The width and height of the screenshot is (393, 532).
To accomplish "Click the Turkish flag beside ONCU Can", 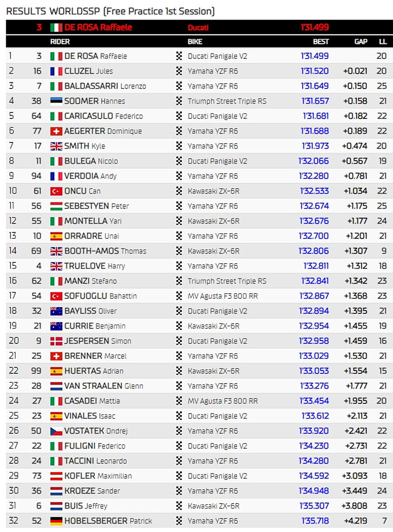I will (x=56, y=191).
